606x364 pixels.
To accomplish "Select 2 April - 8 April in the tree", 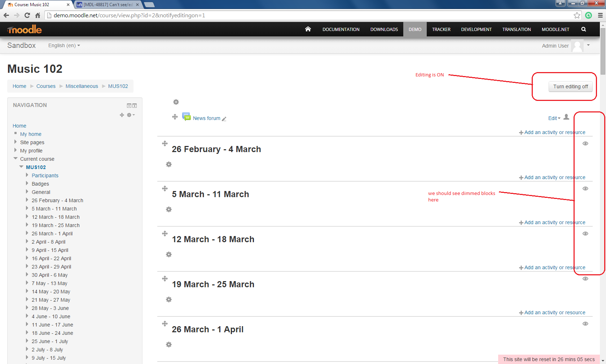I will click(x=48, y=242).
